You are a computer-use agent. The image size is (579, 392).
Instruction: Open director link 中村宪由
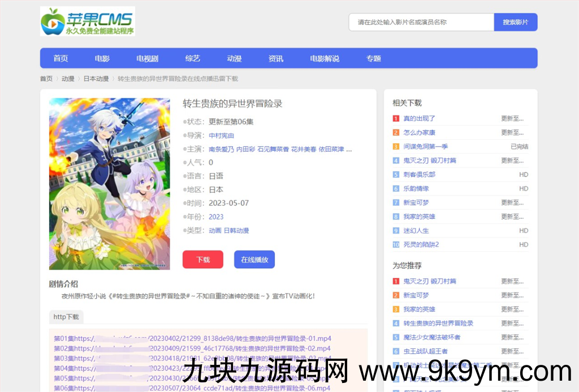click(x=221, y=135)
